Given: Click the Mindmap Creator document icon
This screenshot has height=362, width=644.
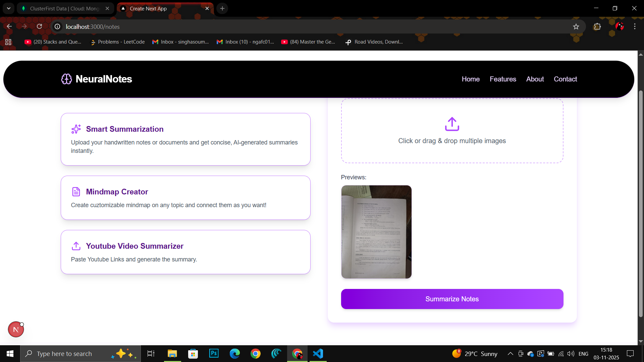Looking at the screenshot, I should click(x=76, y=192).
